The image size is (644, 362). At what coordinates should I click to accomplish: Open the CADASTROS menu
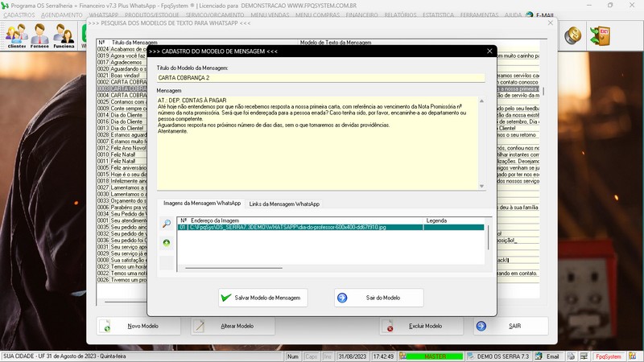(19, 14)
